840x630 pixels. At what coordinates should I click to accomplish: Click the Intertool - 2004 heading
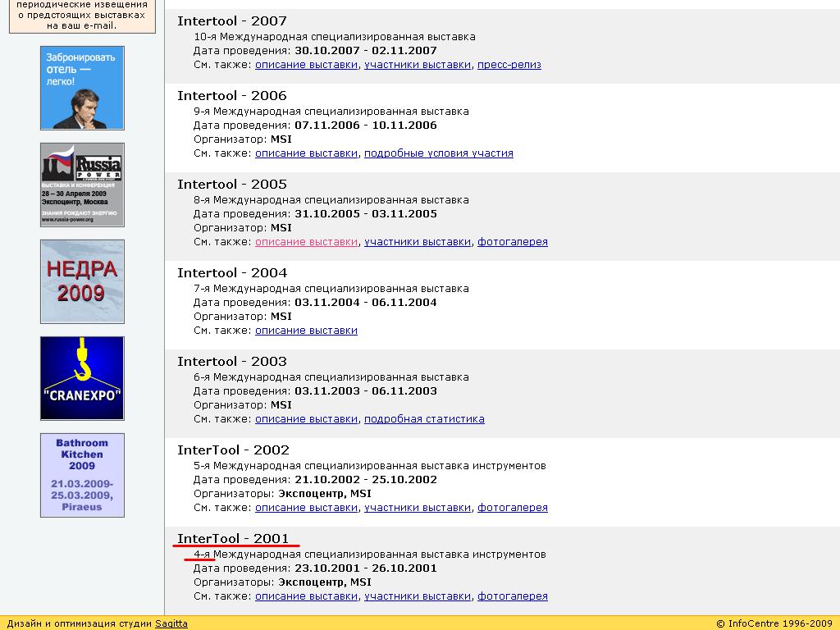coord(232,272)
